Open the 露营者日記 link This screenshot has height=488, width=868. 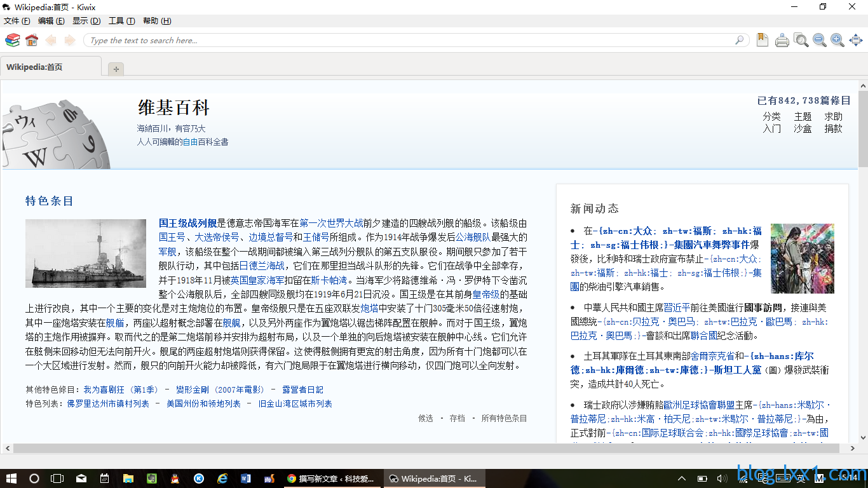click(302, 390)
